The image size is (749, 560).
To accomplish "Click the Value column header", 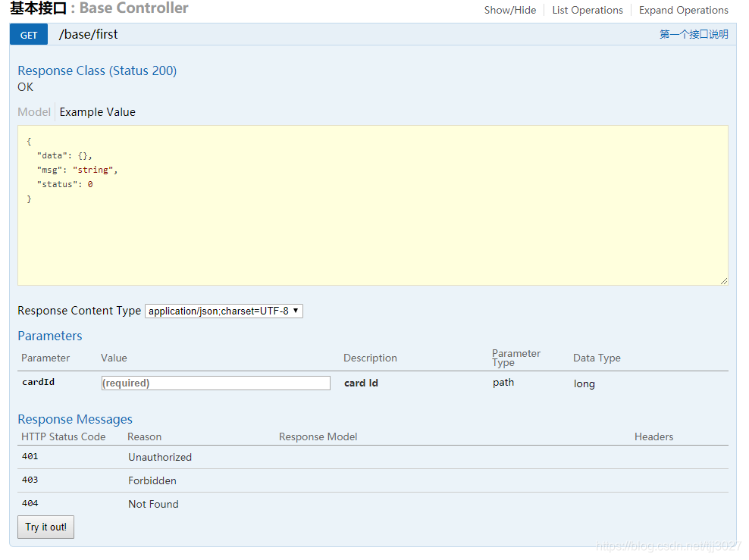I will pyautogui.click(x=114, y=358).
